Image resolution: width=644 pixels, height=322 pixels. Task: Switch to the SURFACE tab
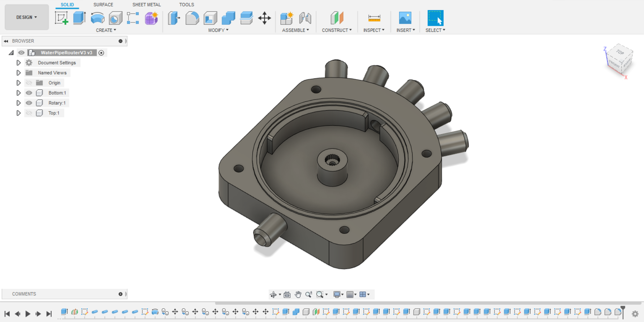[x=103, y=5]
